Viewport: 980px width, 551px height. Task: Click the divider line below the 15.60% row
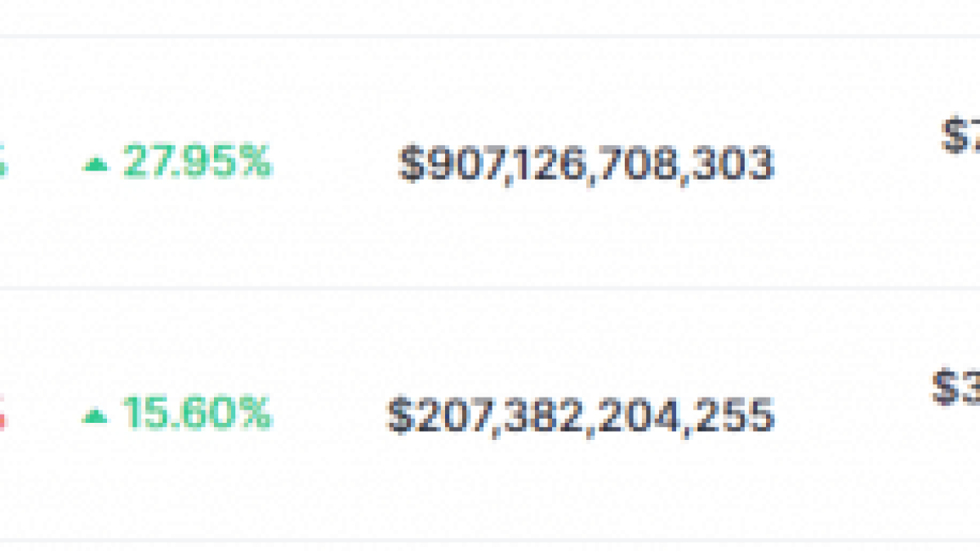coord(490,540)
